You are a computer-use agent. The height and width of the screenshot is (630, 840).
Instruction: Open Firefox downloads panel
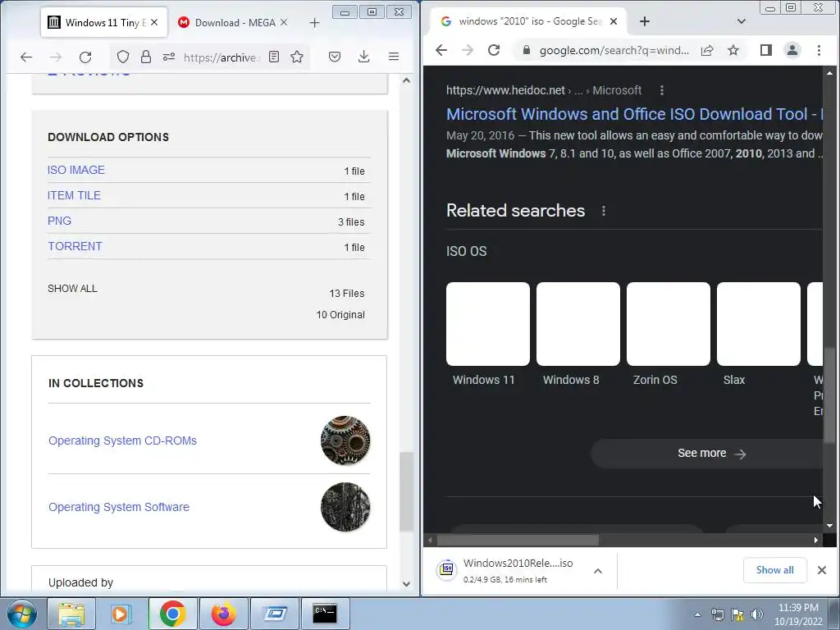363,57
